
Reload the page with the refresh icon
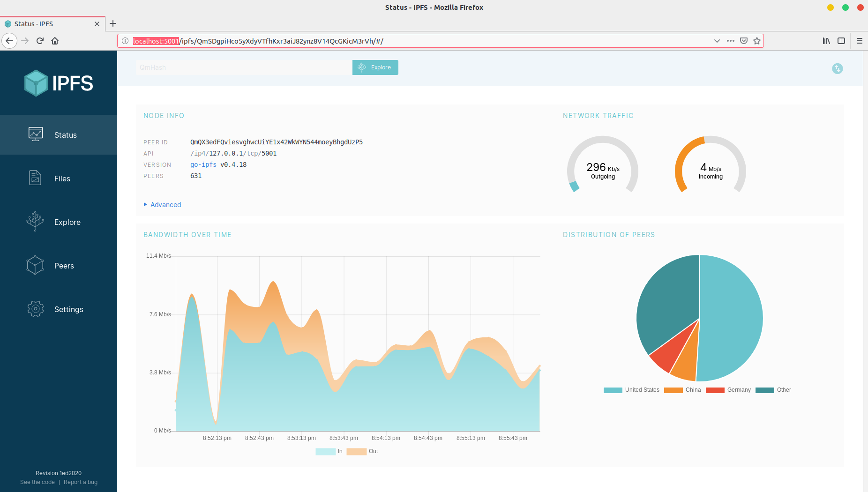[x=40, y=41]
